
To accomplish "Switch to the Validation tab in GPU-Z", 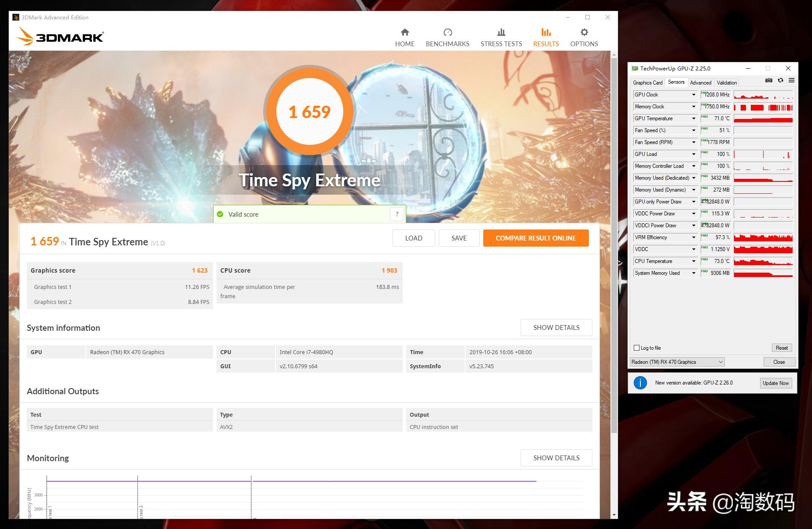I will coord(726,83).
